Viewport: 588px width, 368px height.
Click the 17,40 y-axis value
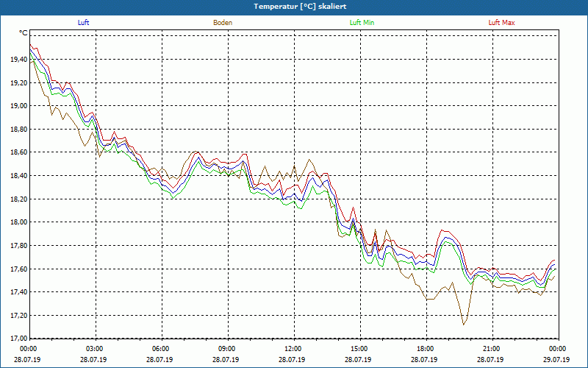(19, 292)
